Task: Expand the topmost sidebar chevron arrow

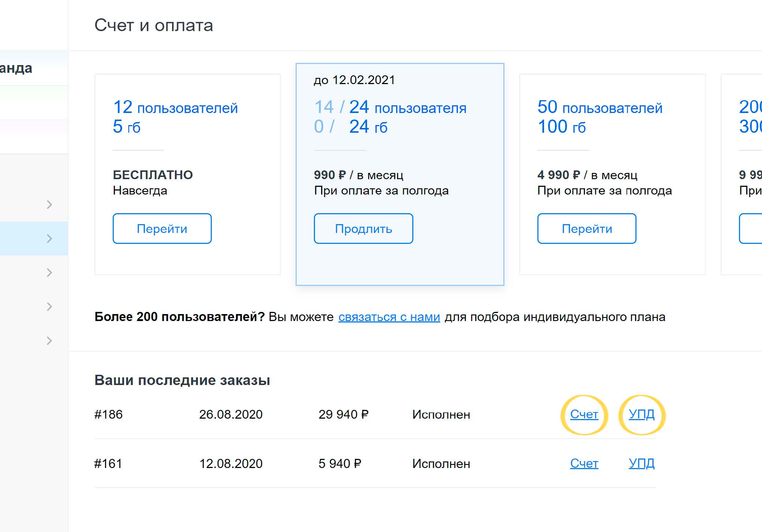Action: coord(49,204)
